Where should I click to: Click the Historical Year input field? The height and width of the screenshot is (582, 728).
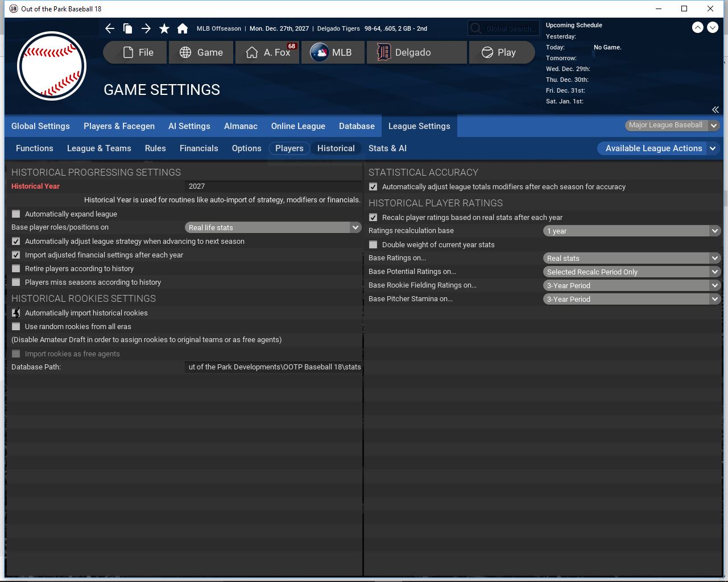(273, 186)
